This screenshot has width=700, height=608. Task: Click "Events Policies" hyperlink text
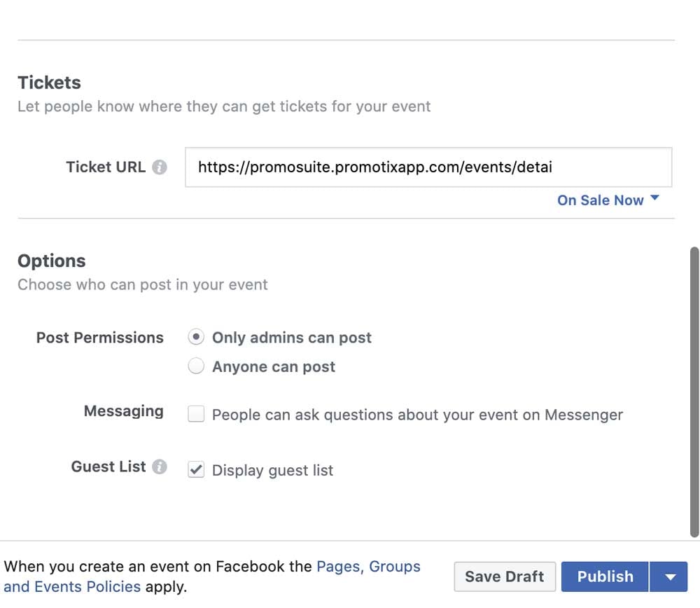click(90, 586)
